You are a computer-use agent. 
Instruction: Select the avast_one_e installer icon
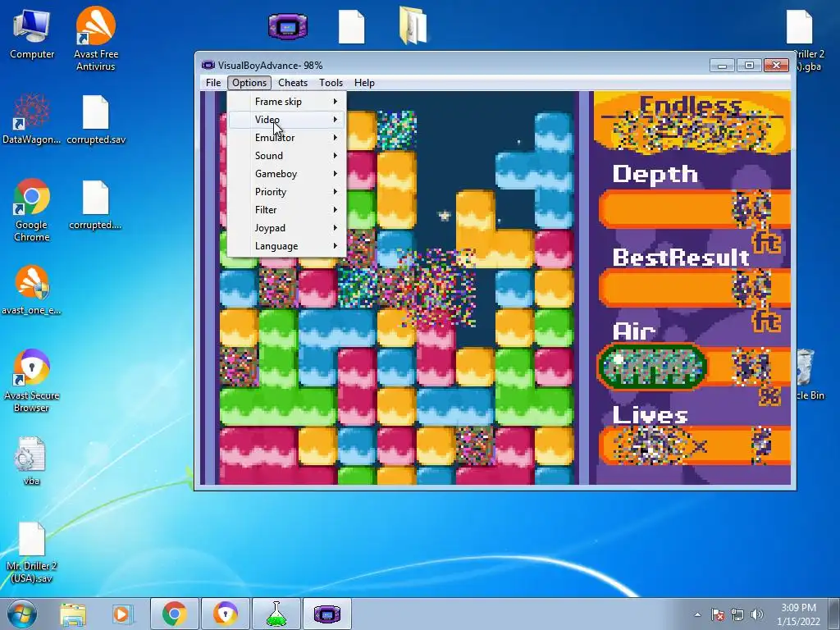coord(32,290)
